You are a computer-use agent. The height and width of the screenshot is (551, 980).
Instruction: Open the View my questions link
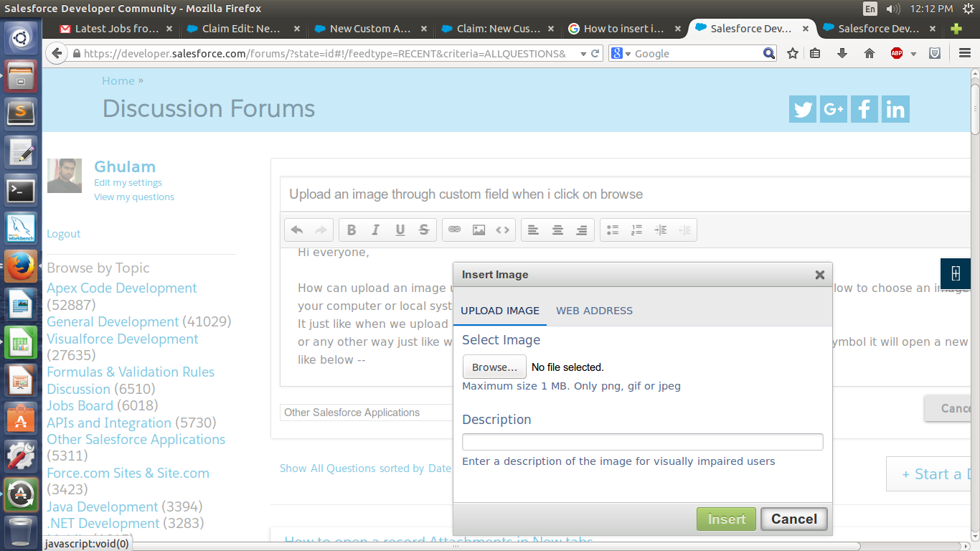pyautogui.click(x=134, y=197)
